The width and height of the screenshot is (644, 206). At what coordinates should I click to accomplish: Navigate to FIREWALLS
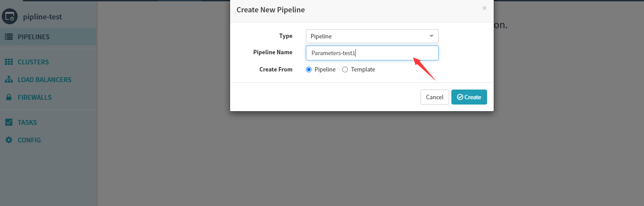[34, 97]
